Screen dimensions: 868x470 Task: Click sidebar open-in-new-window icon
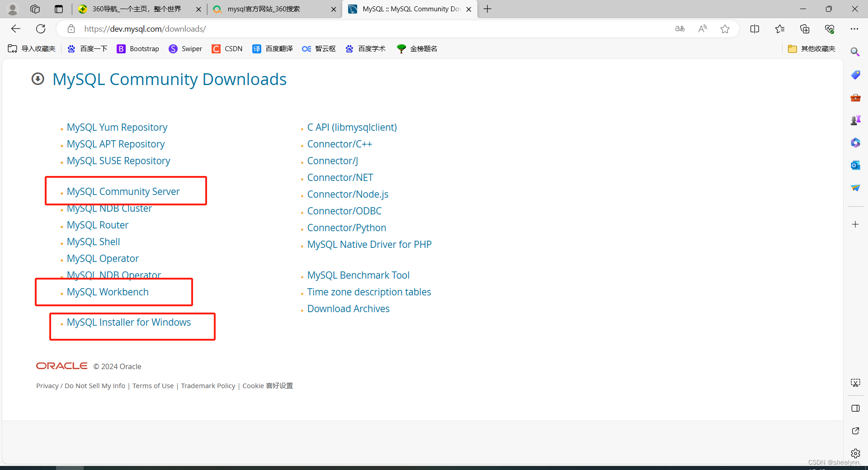tap(855, 431)
